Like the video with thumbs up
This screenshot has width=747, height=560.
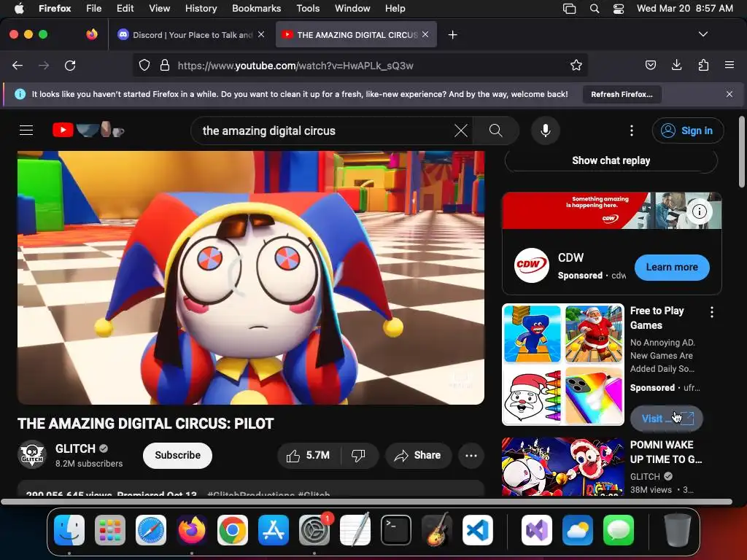309,456
